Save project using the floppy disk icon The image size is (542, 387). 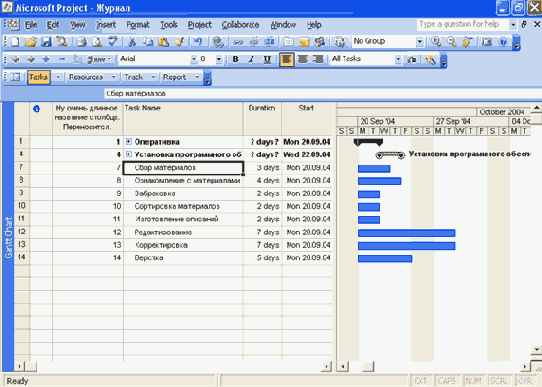[46, 42]
